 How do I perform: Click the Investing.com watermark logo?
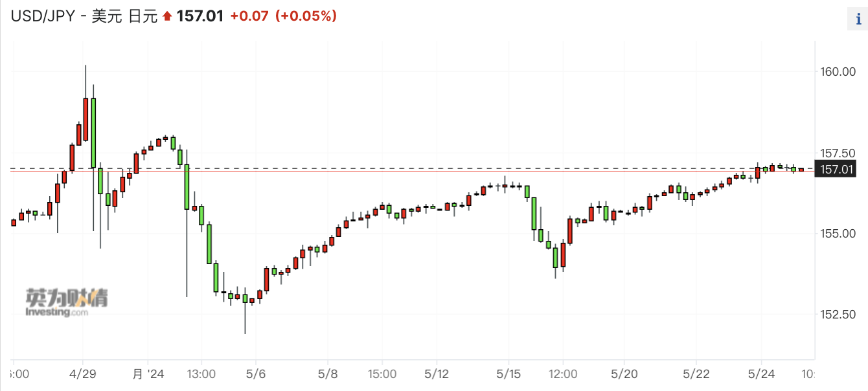pyautogui.click(x=66, y=302)
